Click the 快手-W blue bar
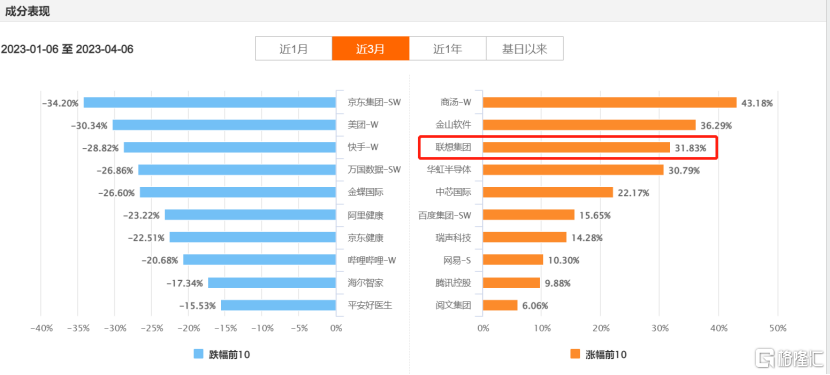Screen dimensions: 830x375 click(230, 147)
